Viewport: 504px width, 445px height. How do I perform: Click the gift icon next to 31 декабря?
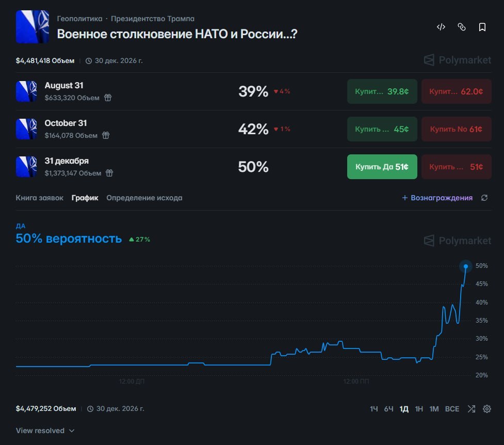click(109, 173)
